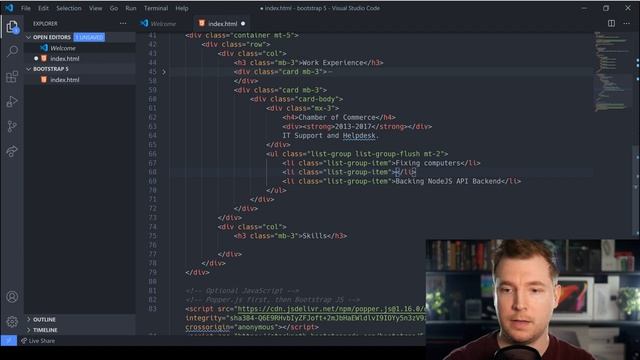Open the Explorer view in activity bar
The width and height of the screenshot is (640, 360).
pyautogui.click(x=12, y=27)
